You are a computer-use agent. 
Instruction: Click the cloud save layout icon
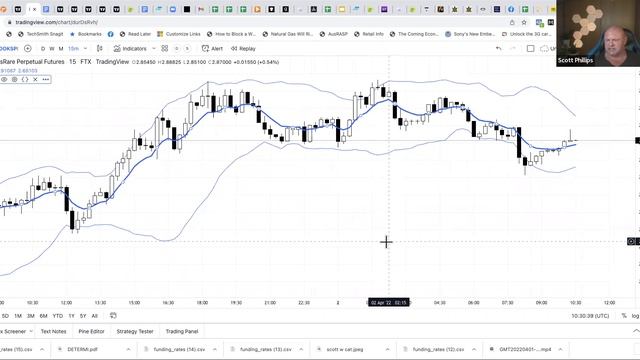coord(544,49)
